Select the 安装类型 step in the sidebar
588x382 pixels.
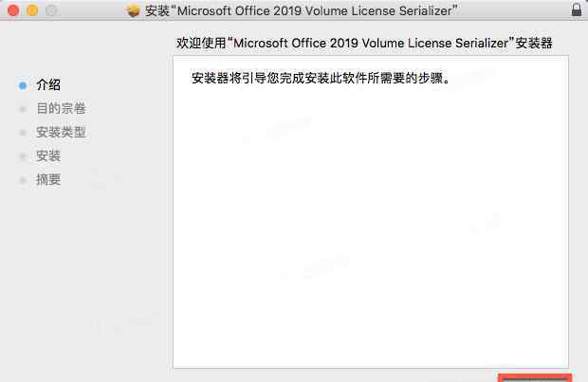[x=61, y=133]
